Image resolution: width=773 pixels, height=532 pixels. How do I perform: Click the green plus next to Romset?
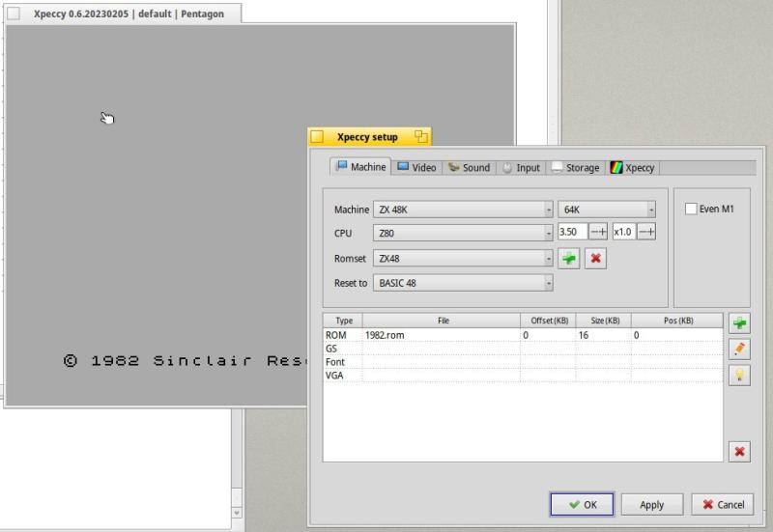[569, 259]
